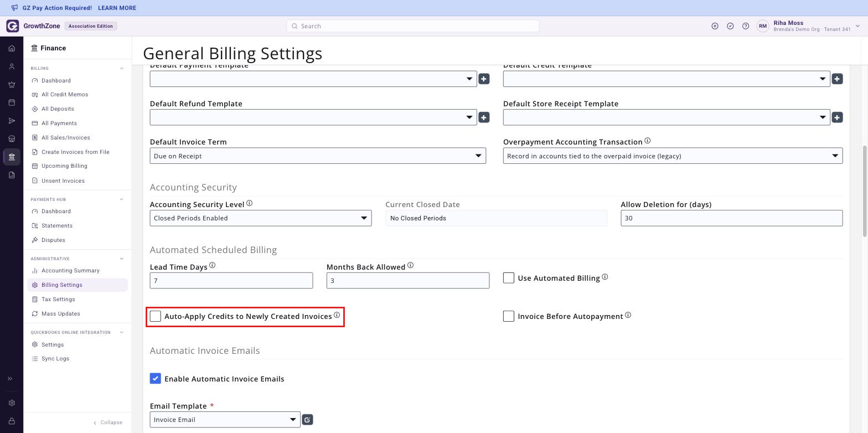Open the Default Invoice Term dropdown
Viewport: 868px width, 433px height.
(x=318, y=156)
